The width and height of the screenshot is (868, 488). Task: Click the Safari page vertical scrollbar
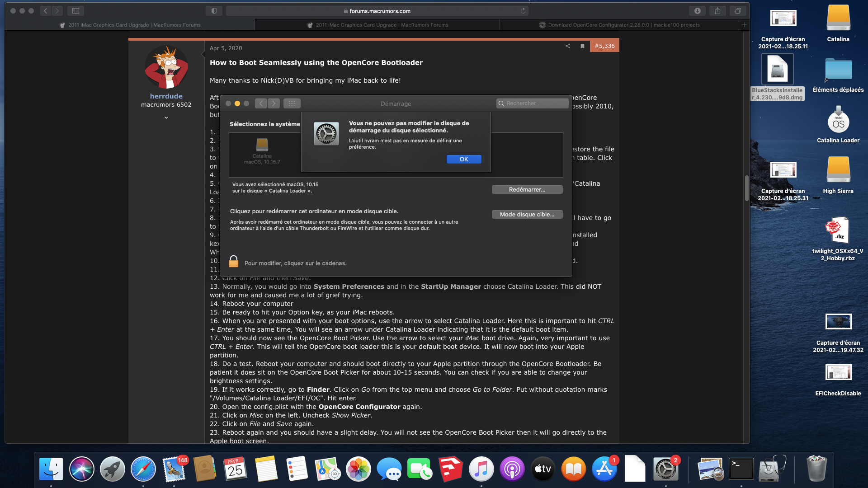click(746, 188)
